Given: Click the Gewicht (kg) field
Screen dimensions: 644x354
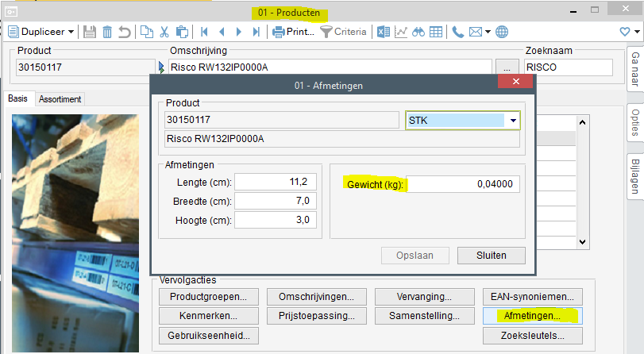Looking at the screenshot, I should coord(463,184).
